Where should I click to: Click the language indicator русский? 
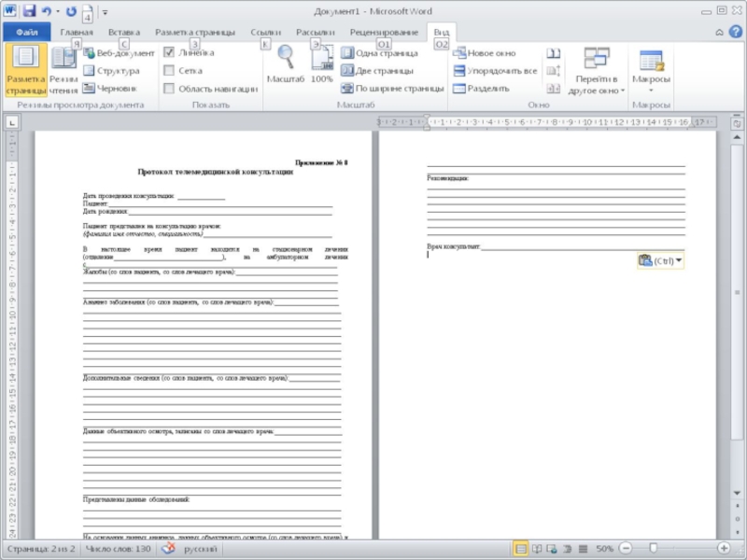pyautogui.click(x=200, y=549)
